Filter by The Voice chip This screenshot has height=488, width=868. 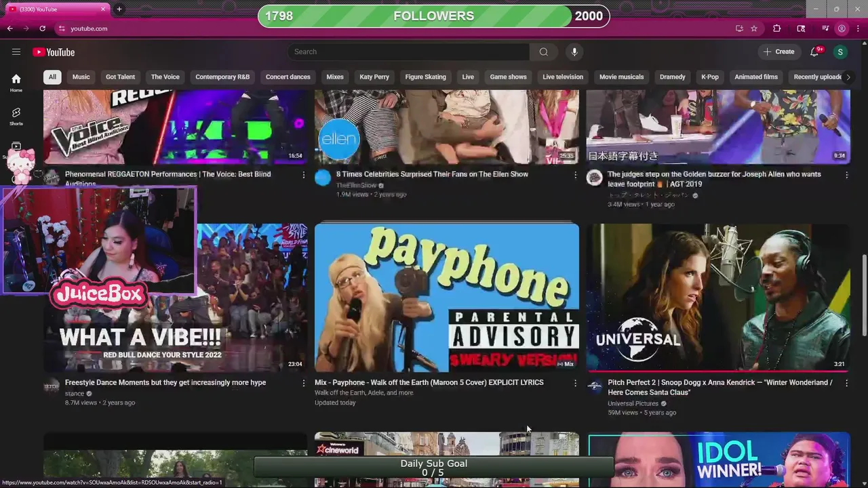[165, 77]
